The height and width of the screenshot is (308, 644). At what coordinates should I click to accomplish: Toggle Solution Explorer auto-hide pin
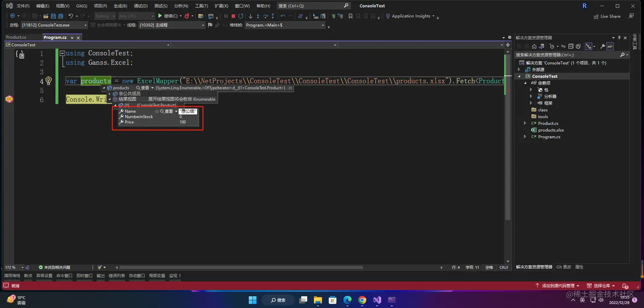[619, 37]
